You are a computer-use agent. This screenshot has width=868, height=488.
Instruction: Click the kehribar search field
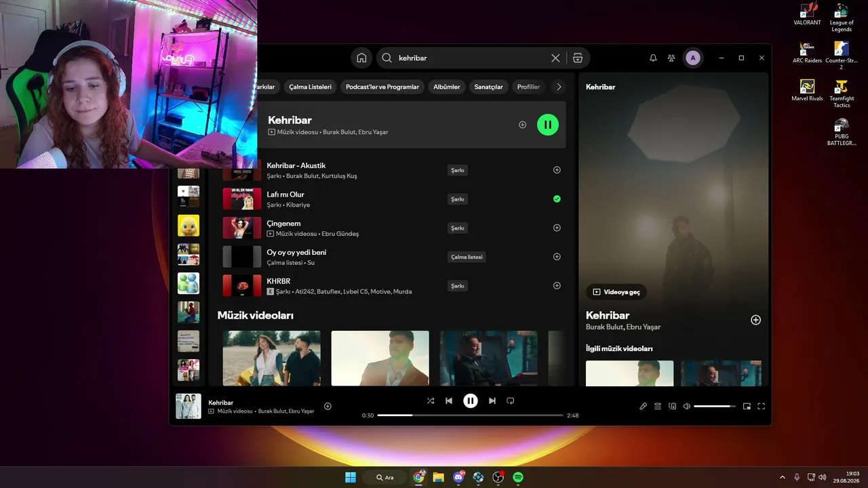(x=471, y=58)
